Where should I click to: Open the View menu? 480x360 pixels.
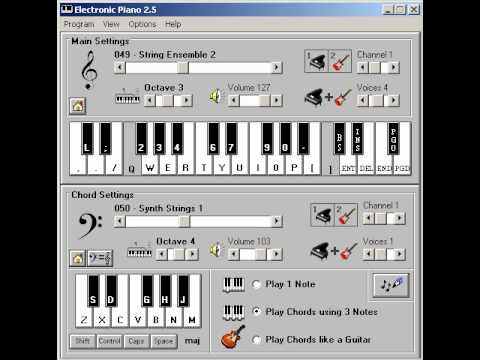(111, 24)
